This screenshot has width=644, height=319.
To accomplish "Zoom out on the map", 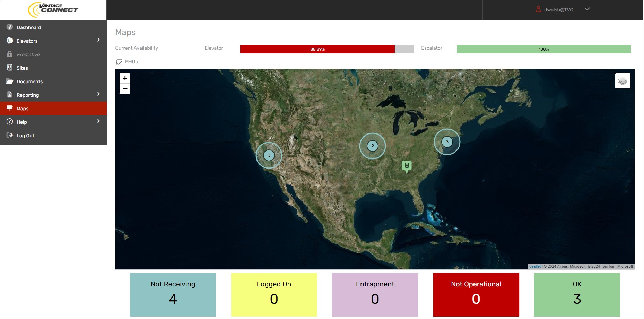I will [x=125, y=89].
